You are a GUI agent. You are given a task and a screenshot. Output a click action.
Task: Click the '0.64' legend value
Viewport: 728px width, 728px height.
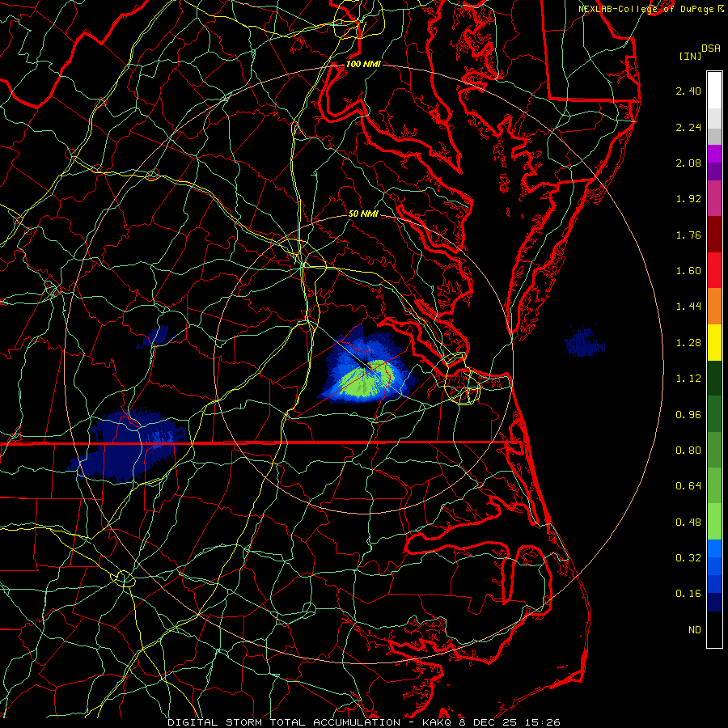pyautogui.click(x=688, y=486)
